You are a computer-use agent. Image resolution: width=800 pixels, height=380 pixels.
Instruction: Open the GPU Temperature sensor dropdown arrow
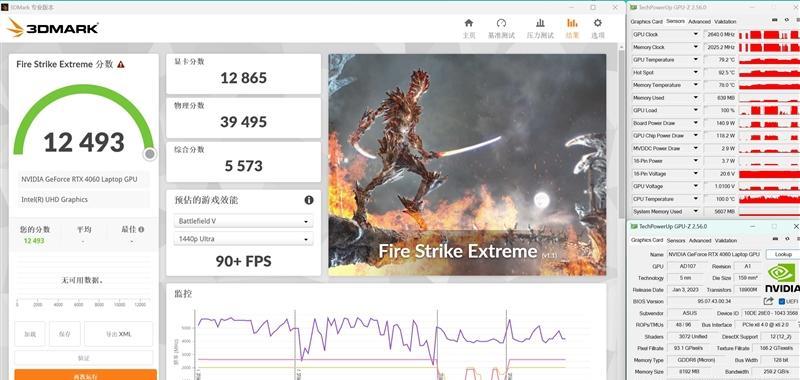tap(695, 60)
